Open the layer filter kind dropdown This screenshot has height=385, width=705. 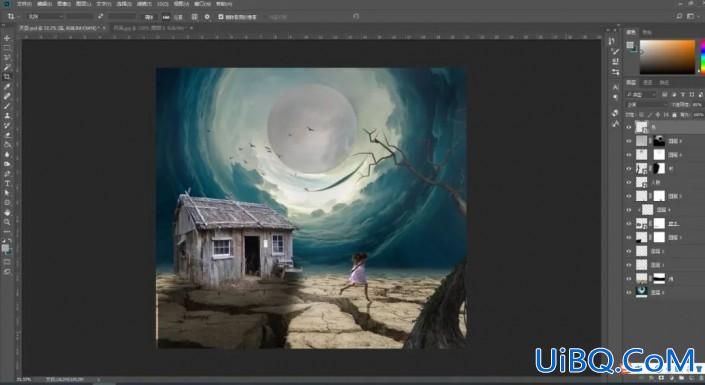tap(641, 94)
